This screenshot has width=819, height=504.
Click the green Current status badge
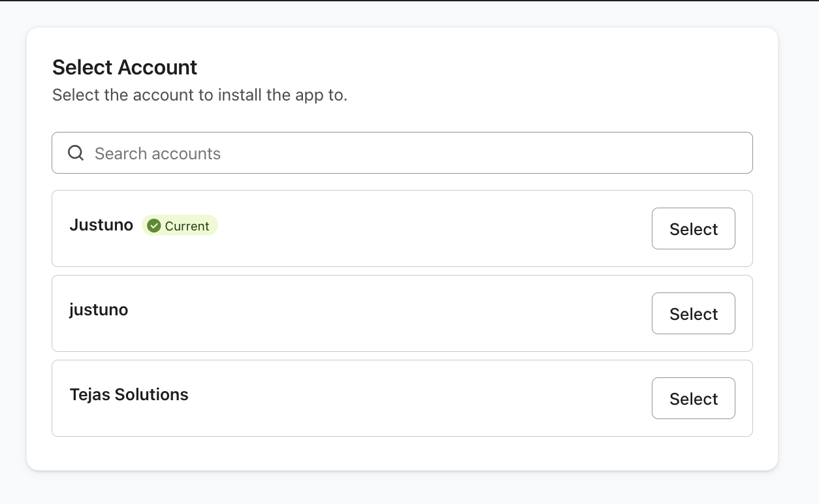pyautogui.click(x=180, y=226)
